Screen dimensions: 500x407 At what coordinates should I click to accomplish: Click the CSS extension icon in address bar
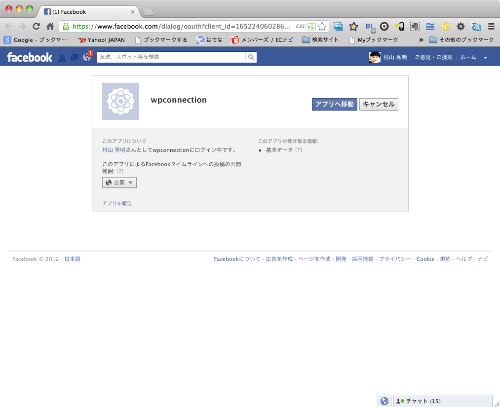point(300,26)
